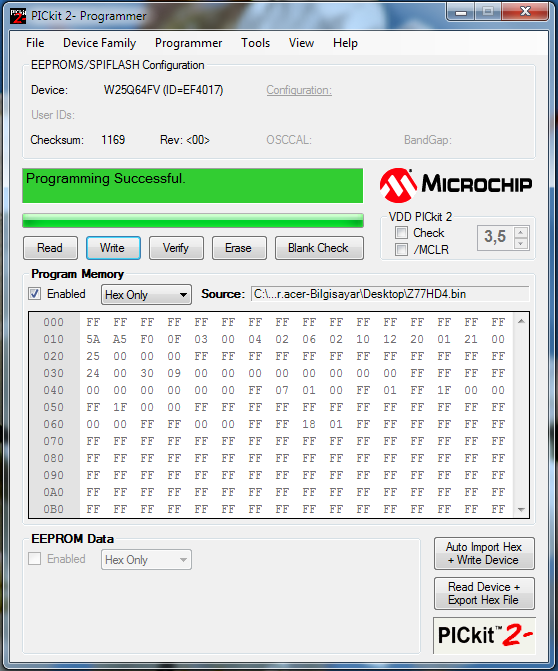Click byte 5A in row 010

(93, 339)
